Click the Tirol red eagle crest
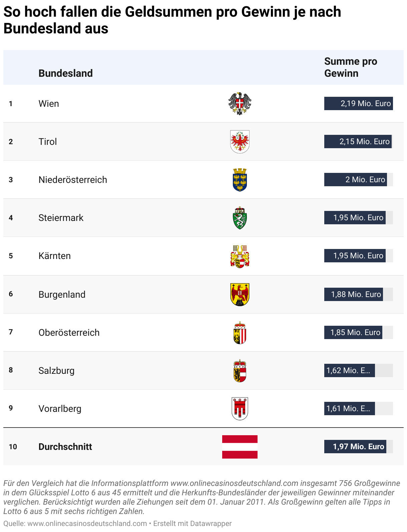The width and height of the screenshot is (407, 532). point(240,142)
